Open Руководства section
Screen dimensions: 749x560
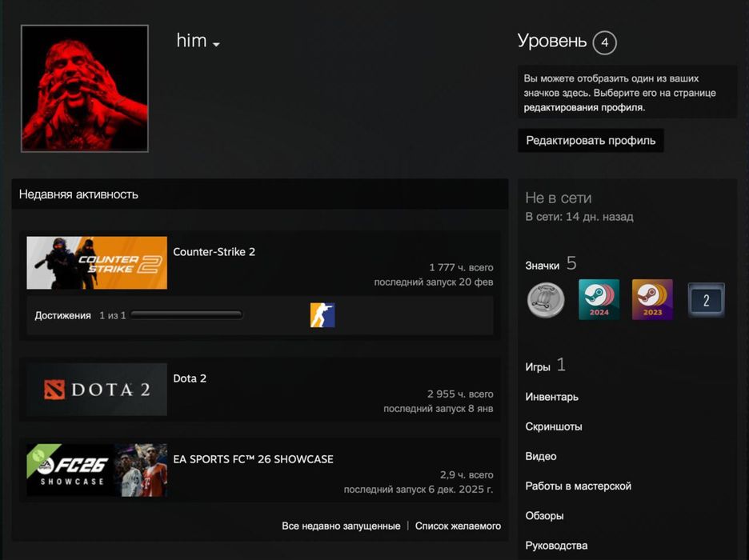[x=556, y=546]
